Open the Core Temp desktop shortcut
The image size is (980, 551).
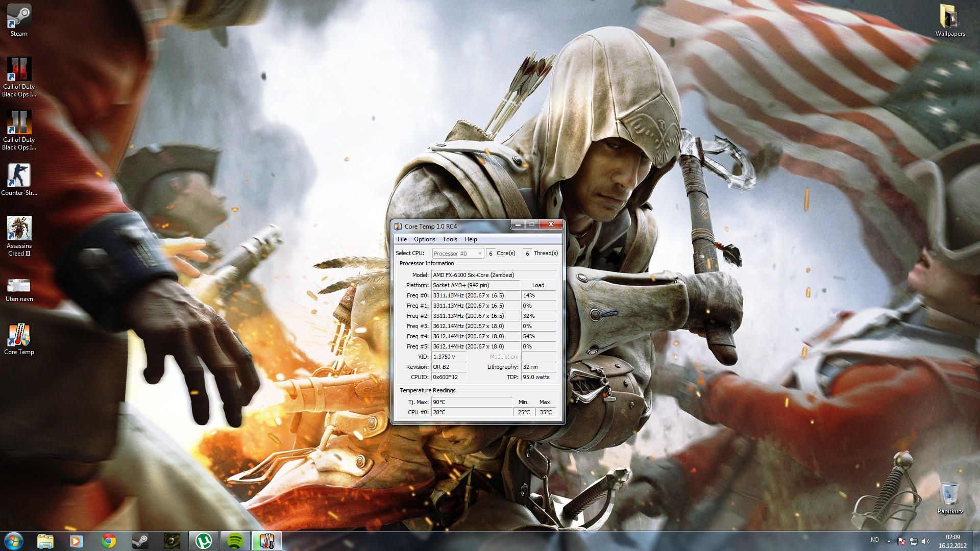click(x=19, y=339)
